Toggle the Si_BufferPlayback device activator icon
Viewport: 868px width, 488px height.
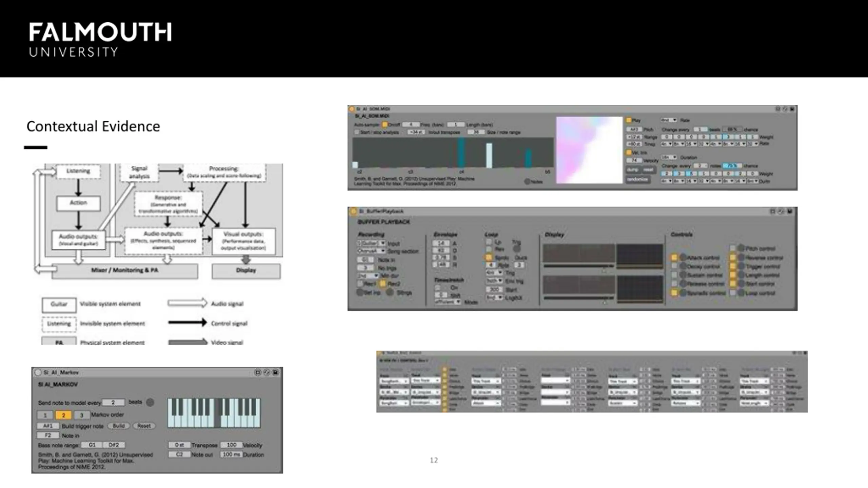(x=353, y=211)
